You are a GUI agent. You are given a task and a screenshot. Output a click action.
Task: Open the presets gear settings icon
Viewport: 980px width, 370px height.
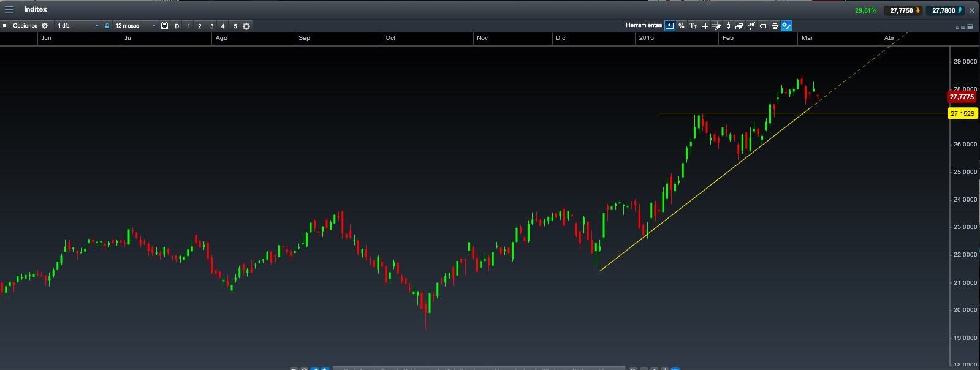[x=246, y=26]
